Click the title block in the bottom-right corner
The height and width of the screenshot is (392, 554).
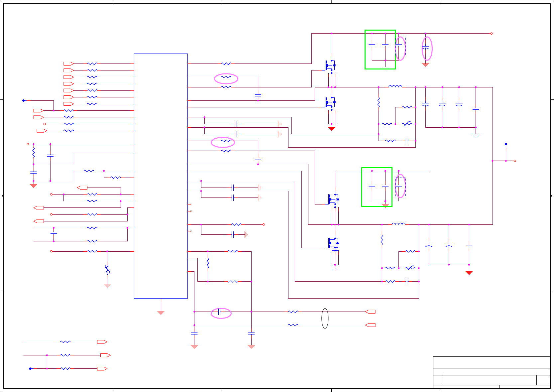point(492,372)
